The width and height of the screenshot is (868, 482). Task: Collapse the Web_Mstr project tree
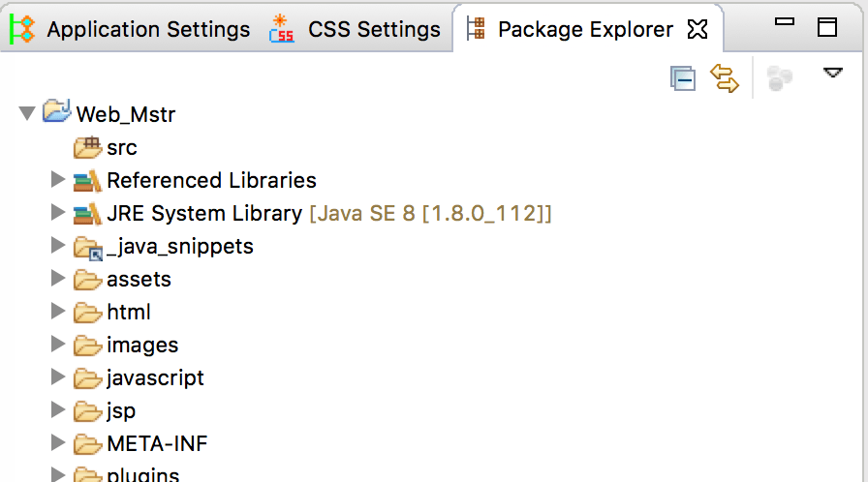pos(27,114)
